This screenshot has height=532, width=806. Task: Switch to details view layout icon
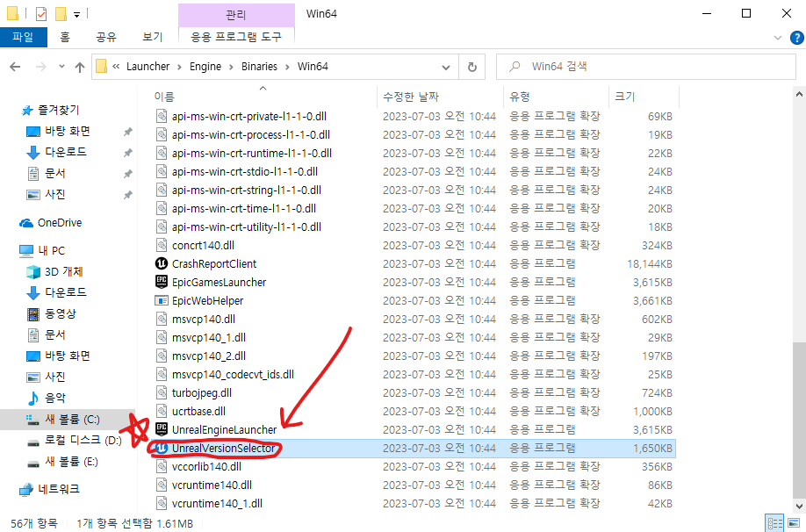pyautogui.click(x=774, y=524)
